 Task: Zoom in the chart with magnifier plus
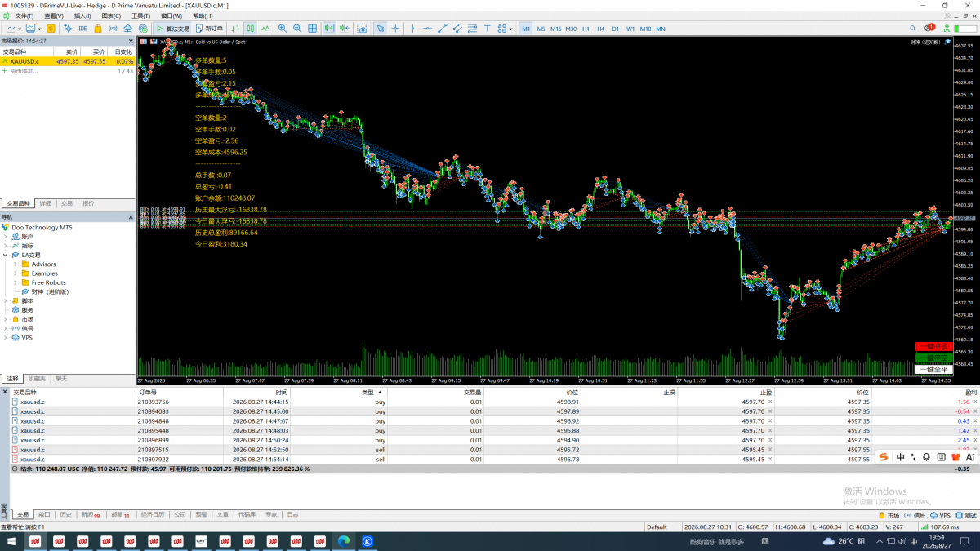coord(283,29)
